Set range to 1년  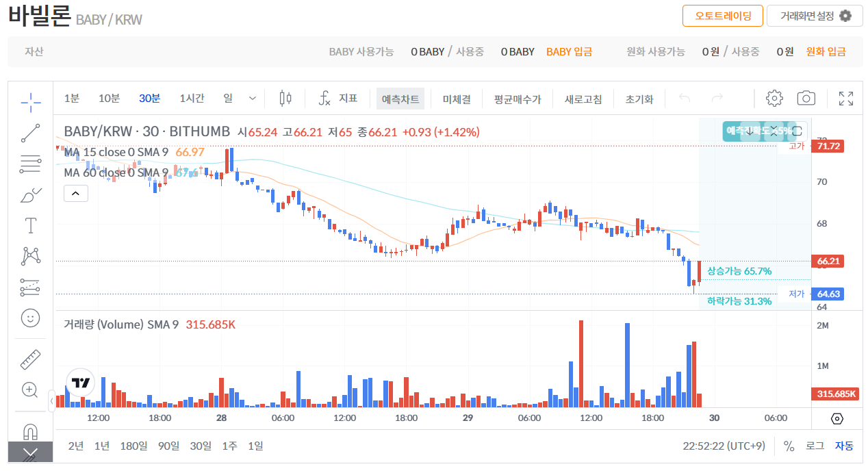[102, 446]
